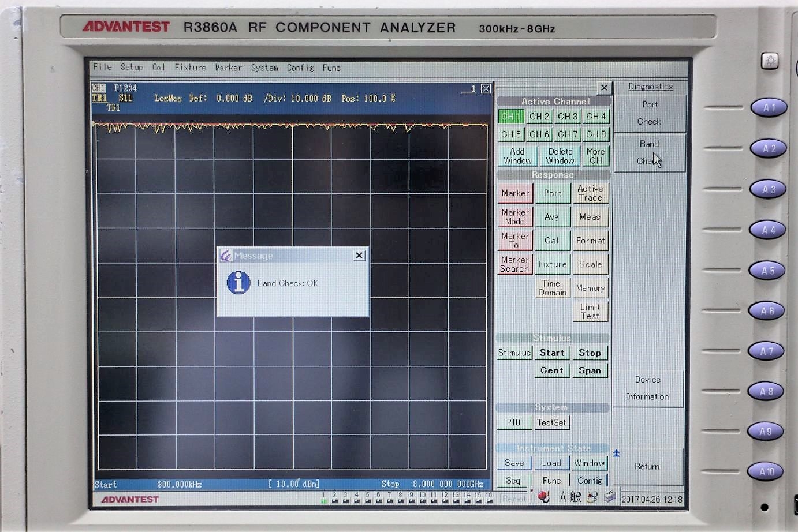Click the date and time 2017.04.26 12:18
798x532 pixels.
click(651, 500)
